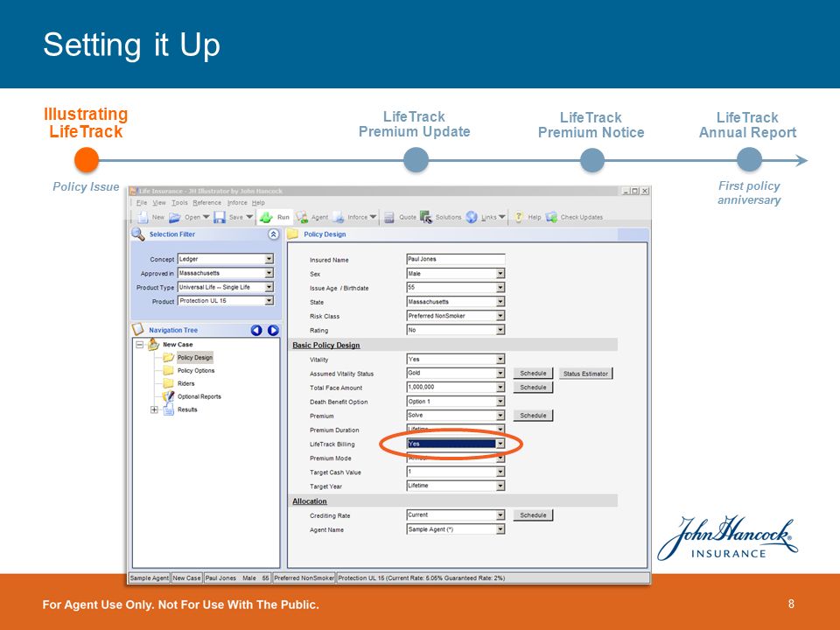Click the JH Illustrator title bar icon
Viewport: 840px width, 630px height.
(134, 192)
